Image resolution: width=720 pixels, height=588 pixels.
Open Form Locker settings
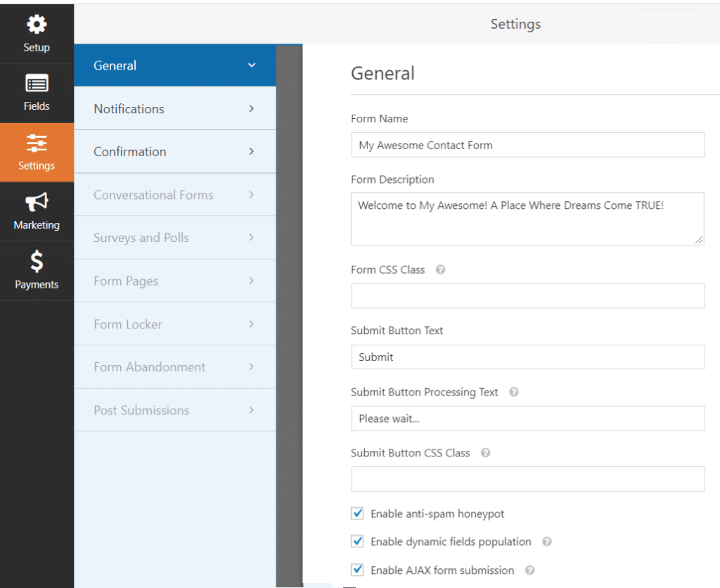(174, 324)
